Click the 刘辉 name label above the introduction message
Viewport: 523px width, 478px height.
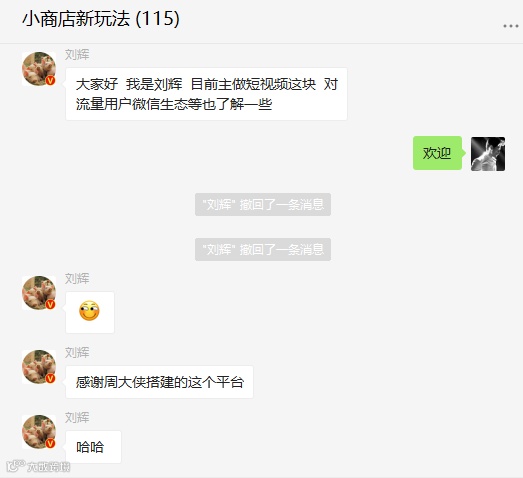77,55
